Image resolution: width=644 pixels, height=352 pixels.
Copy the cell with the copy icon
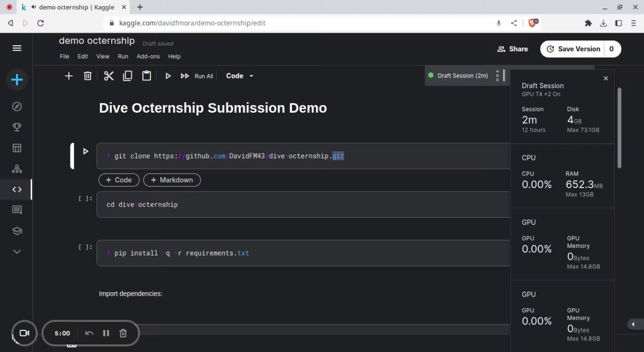click(x=127, y=76)
